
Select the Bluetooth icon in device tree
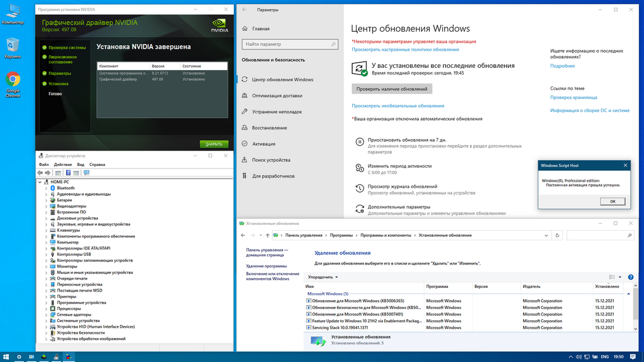pos(52,188)
